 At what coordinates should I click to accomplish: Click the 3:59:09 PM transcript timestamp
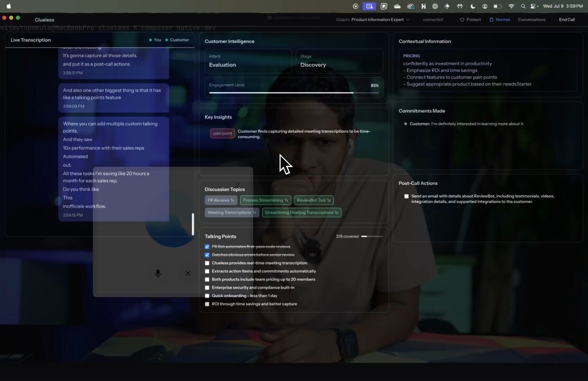[x=73, y=106]
